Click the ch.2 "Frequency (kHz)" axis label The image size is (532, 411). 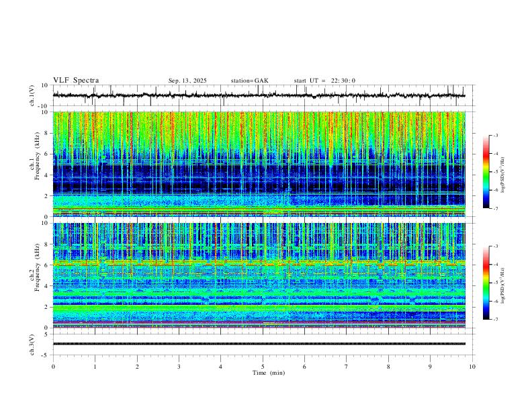click(38, 267)
